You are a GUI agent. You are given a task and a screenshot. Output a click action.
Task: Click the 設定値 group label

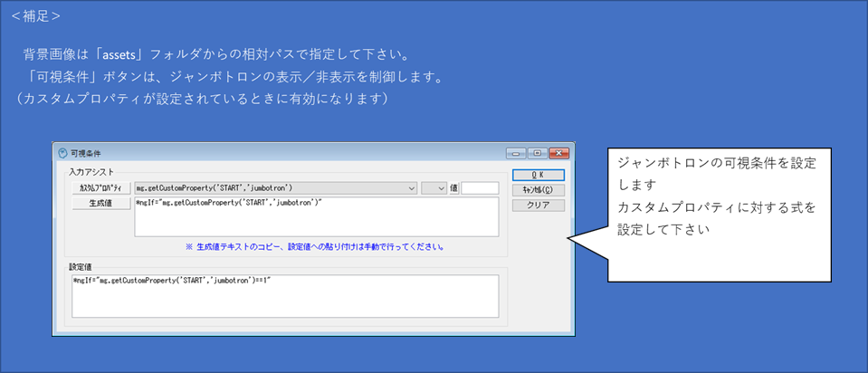pyautogui.click(x=81, y=266)
